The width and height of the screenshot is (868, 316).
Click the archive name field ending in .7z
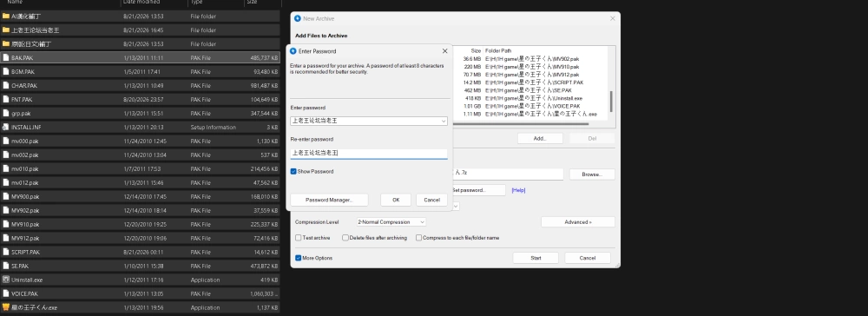508,174
